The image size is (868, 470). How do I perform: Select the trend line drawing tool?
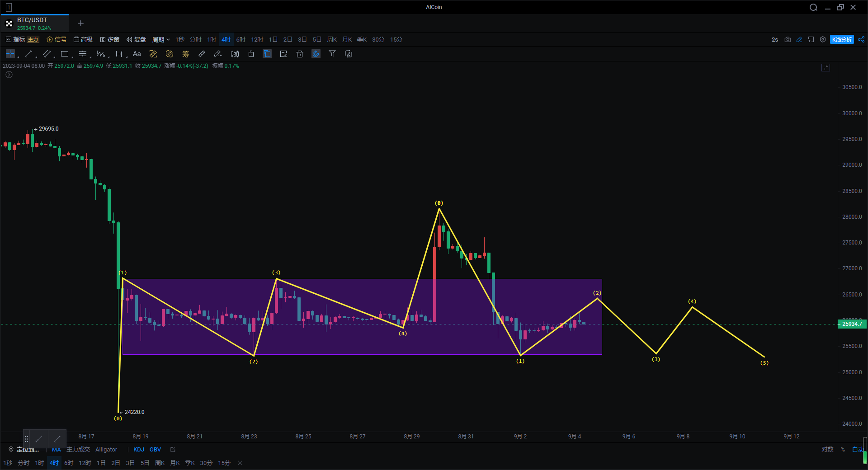[x=28, y=54]
